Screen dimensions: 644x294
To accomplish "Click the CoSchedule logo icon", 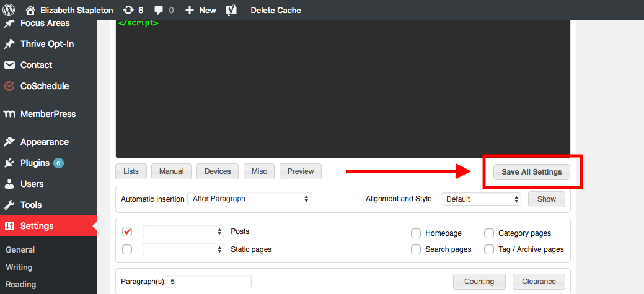I will coord(9,86).
